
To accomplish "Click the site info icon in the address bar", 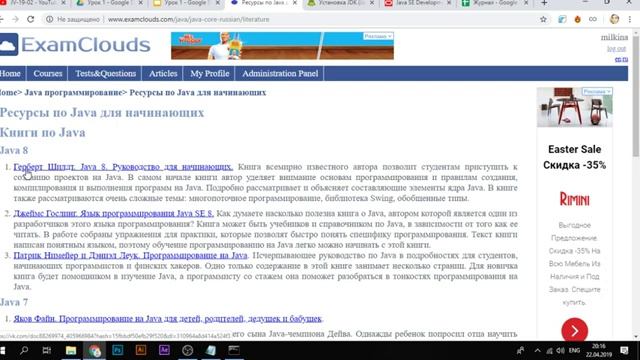I will click(x=49, y=19).
